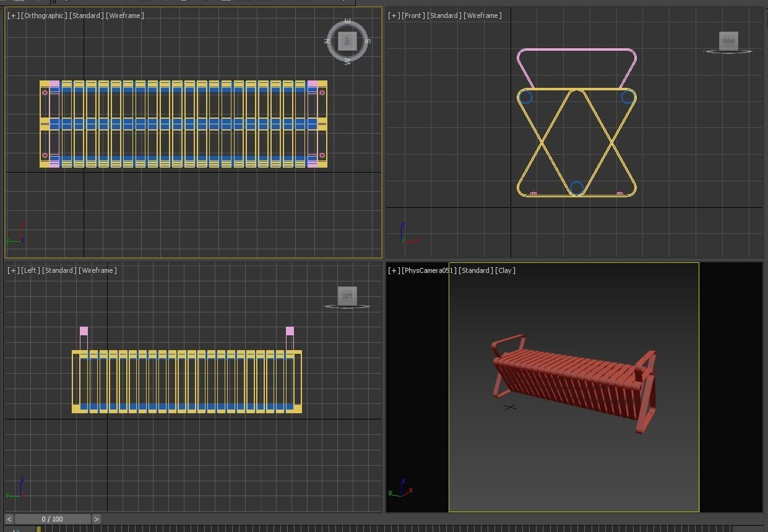Click the next-frame arrow beside the time slider
This screenshot has width=768, height=532.
pyautogui.click(x=97, y=519)
